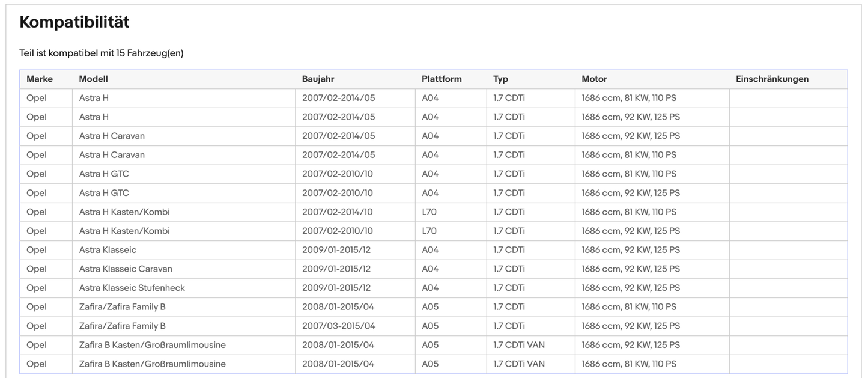Image resolution: width=868 pixels, height=378 pixels.
Task: Select the Typ column header
Action: (x=500, y=79)
